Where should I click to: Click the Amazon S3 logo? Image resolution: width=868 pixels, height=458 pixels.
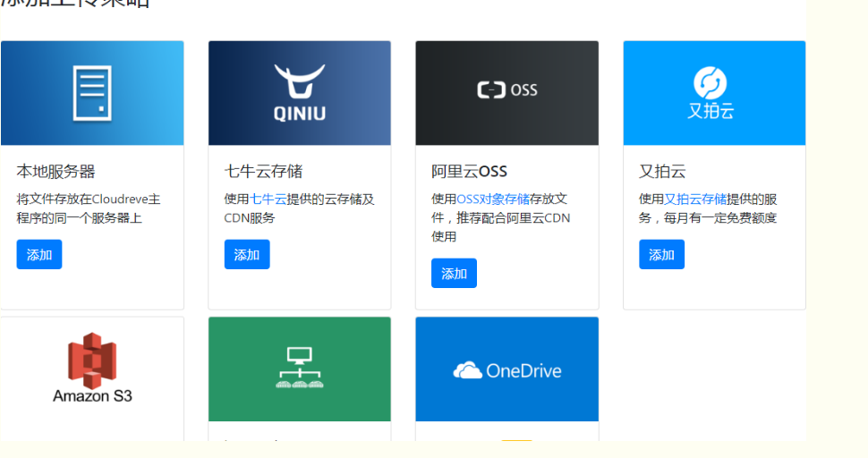[92, 368]
